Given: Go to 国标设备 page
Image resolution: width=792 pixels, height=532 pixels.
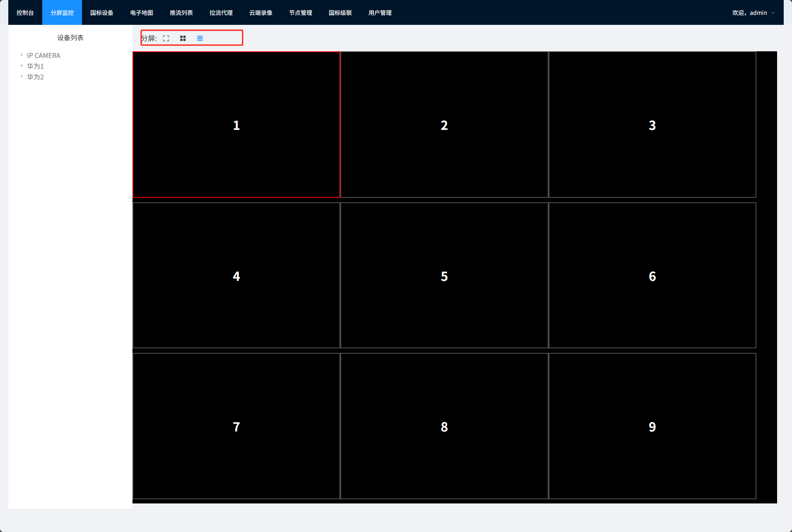Looking at the screenshot, I should click(102, 12).
